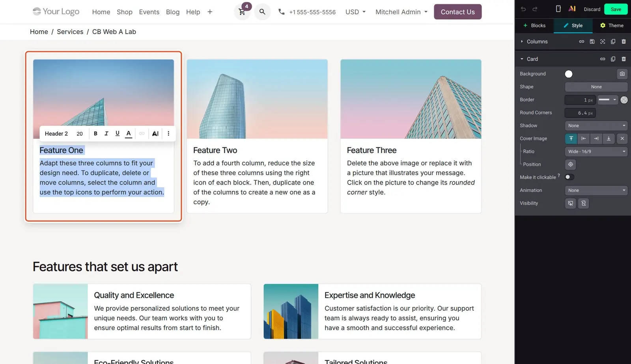Duplicate the Card element
Image resolution: width=631 pixels, height=364 pixels.
click(613, 59)
